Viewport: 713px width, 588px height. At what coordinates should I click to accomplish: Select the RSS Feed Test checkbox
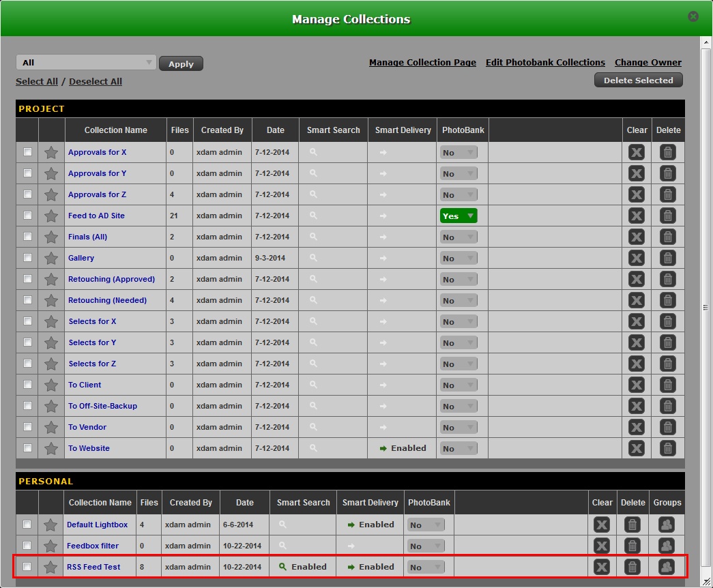point(27,567)
